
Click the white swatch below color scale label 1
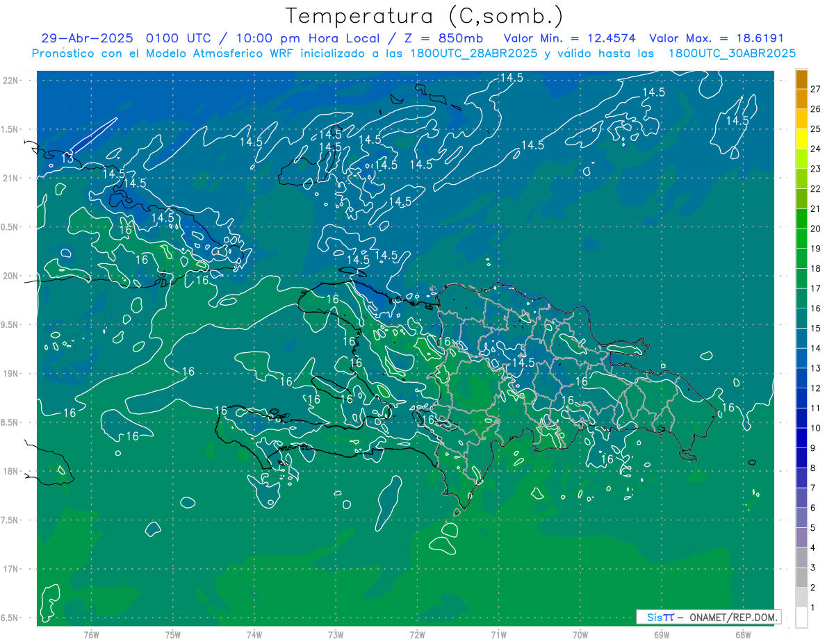coord(801,618)
